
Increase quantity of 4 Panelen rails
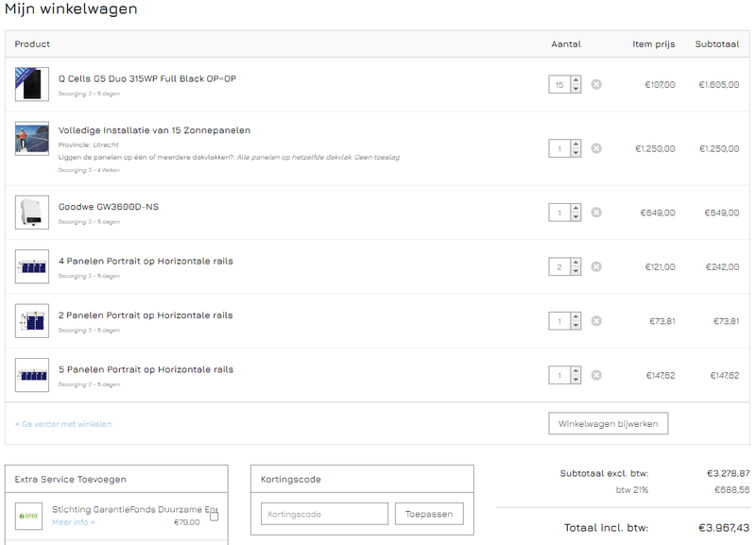point(575,263)
